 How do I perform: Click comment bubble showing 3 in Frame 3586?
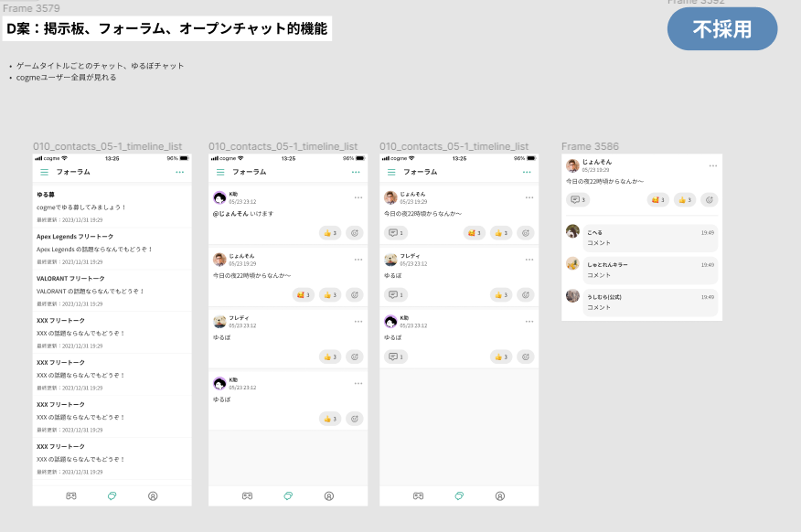[x=577, y=199]
